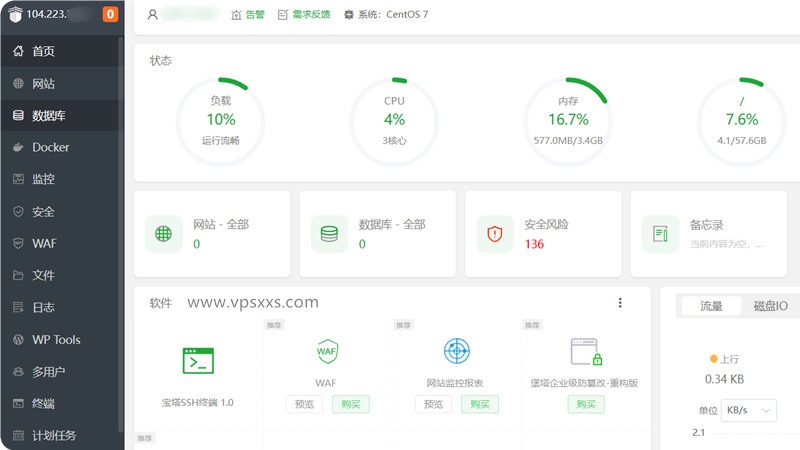The height and width of the screenshot is (450, 800).
Task: Click the sidebar vertical scrollbar
Action: click(120, 235)
